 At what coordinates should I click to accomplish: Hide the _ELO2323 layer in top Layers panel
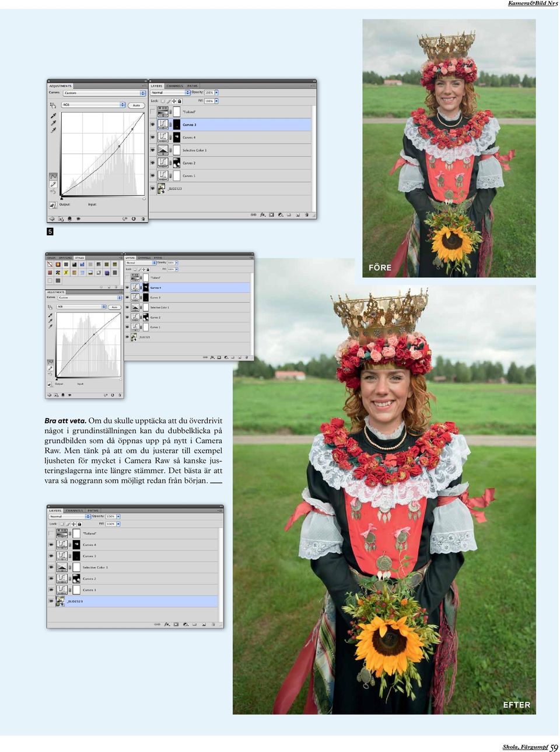click(153, 189)
